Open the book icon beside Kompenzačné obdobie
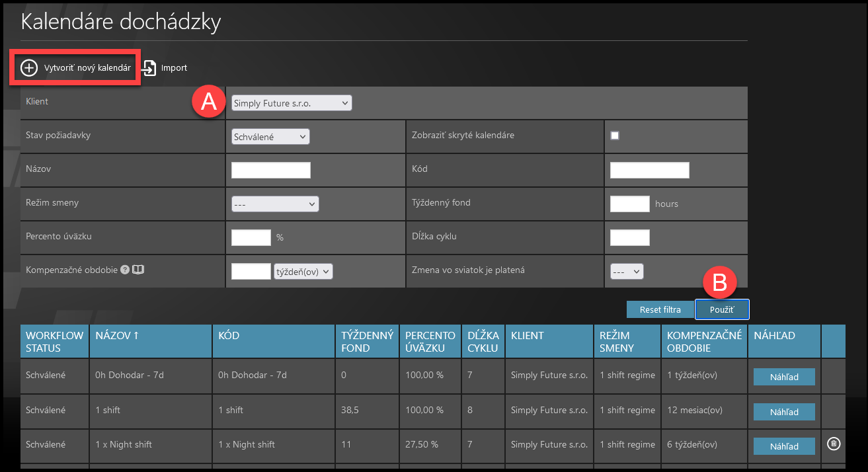Viewport: 868px width, 472px height. pyautogui.click(x=138, y=270)
